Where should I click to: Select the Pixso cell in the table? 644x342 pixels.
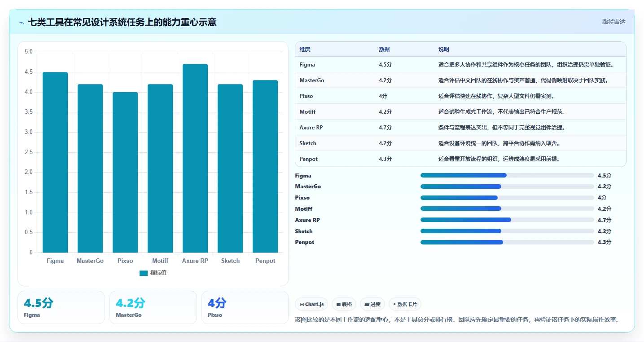click(x=307, y=96)
